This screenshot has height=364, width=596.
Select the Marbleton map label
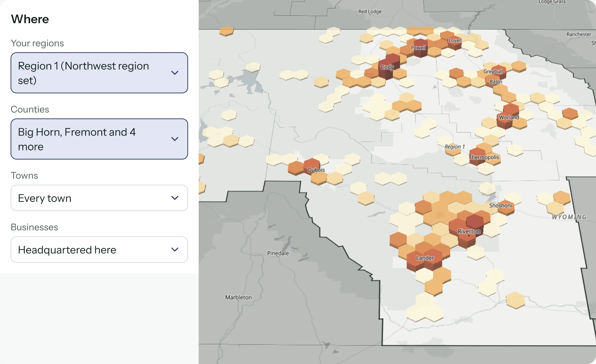238,297
